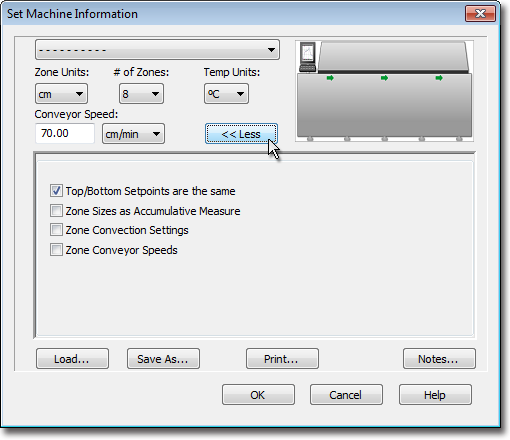Open the machine selection dropdown

click(157, 50)
